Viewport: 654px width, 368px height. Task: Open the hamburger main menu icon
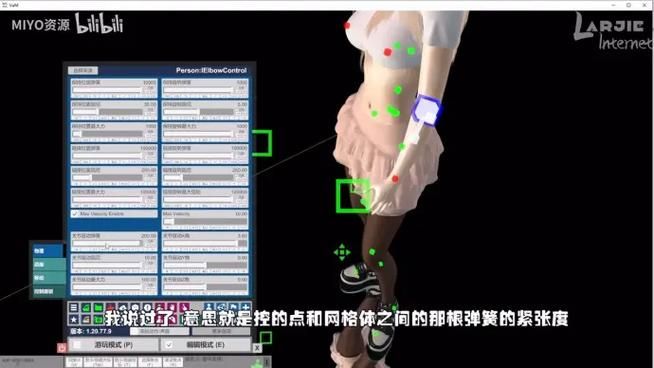point(74,308)
